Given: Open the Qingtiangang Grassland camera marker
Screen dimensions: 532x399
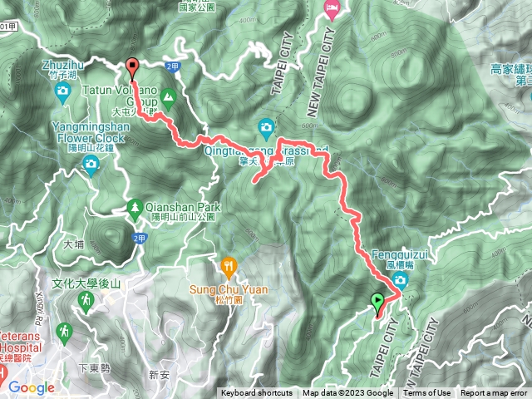Looking at the screenshot, I should (x=266, y=129).
